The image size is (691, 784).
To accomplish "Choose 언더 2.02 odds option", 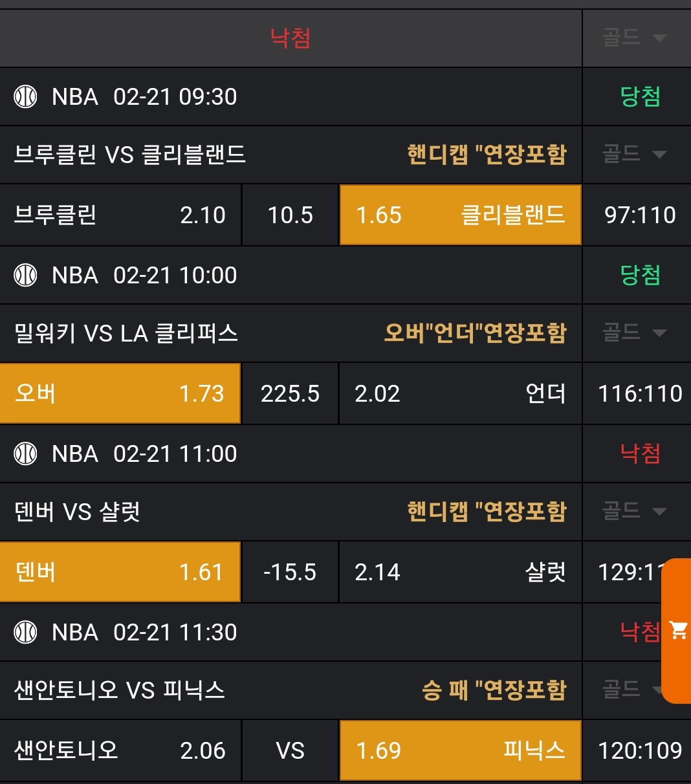I will [460, 393].
